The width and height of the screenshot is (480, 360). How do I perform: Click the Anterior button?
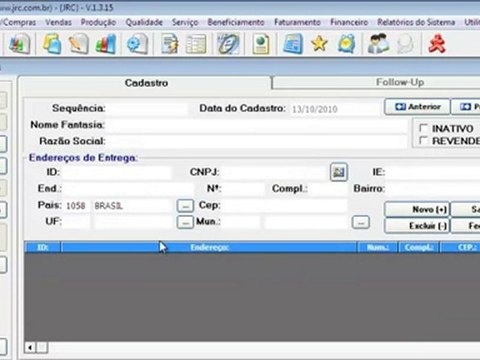(417, 107)
